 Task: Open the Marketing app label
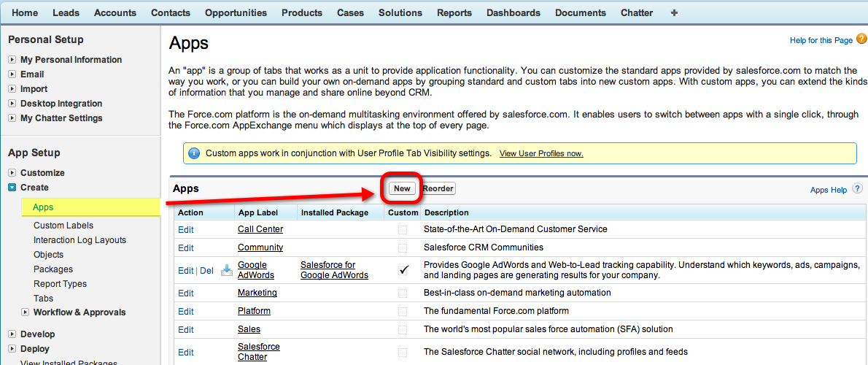(257, 293)
